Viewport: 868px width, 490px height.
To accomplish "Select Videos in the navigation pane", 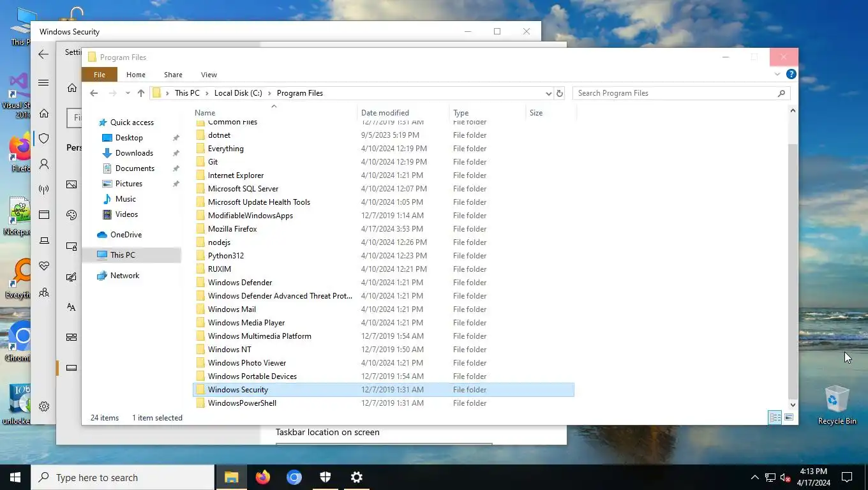I will pyautogui.click(x=126, y=214).
